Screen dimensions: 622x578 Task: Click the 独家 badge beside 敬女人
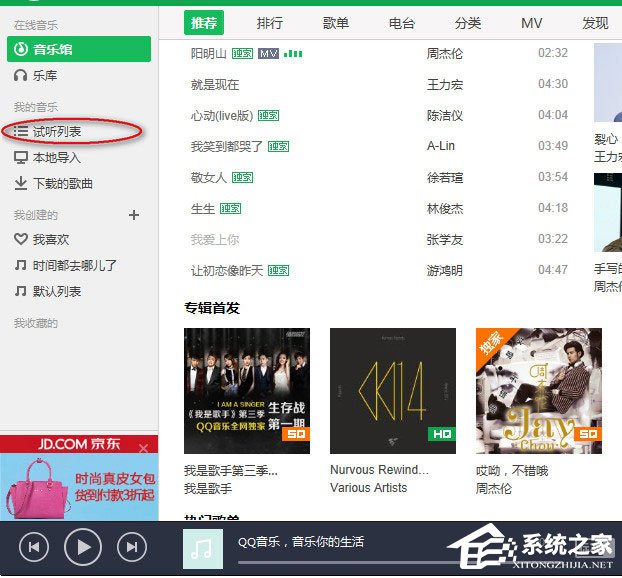242,177
